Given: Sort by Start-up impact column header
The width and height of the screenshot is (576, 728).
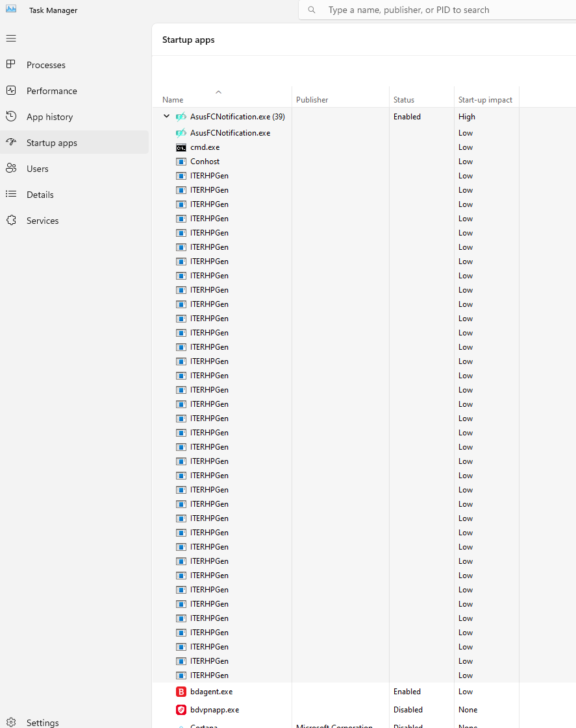Looking at the screenshot, I should (485, 100).
